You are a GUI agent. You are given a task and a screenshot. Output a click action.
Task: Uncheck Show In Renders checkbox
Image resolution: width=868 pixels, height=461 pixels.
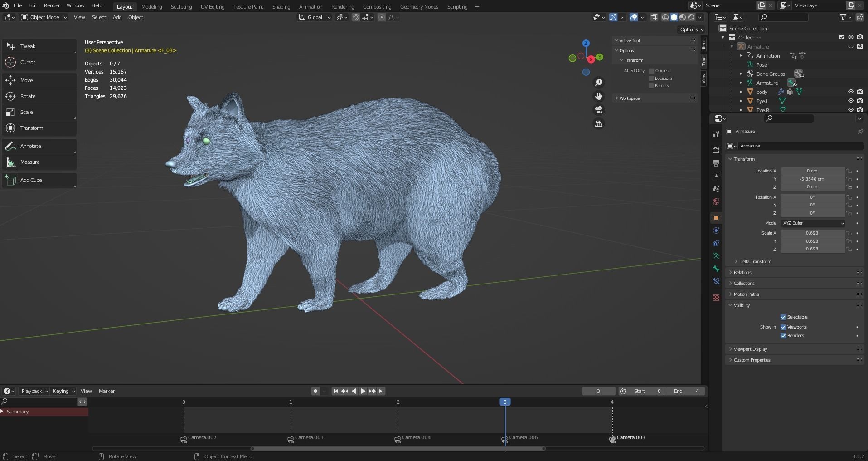(783, 336)
